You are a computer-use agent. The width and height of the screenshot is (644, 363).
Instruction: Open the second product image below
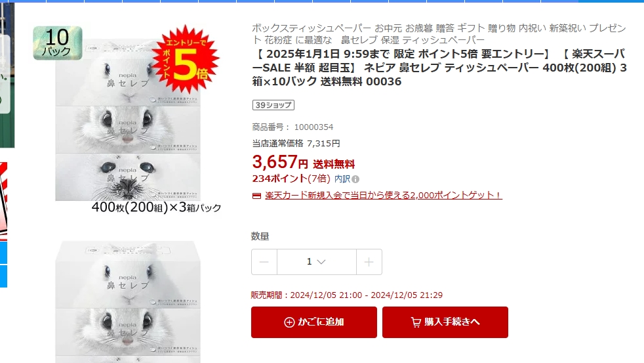click(128, 302)
